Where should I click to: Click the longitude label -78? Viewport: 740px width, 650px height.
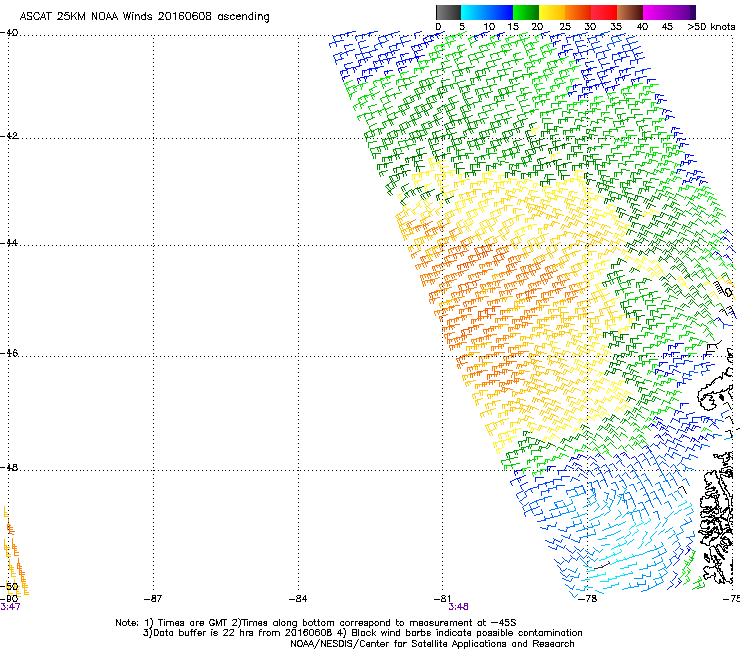point(588,599)
